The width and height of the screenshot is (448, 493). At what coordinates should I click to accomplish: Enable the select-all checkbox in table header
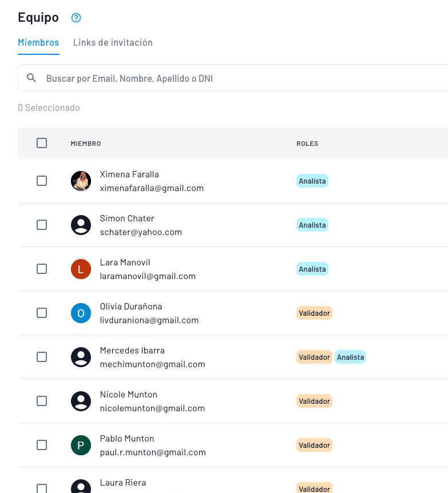(x=42, y=142)
